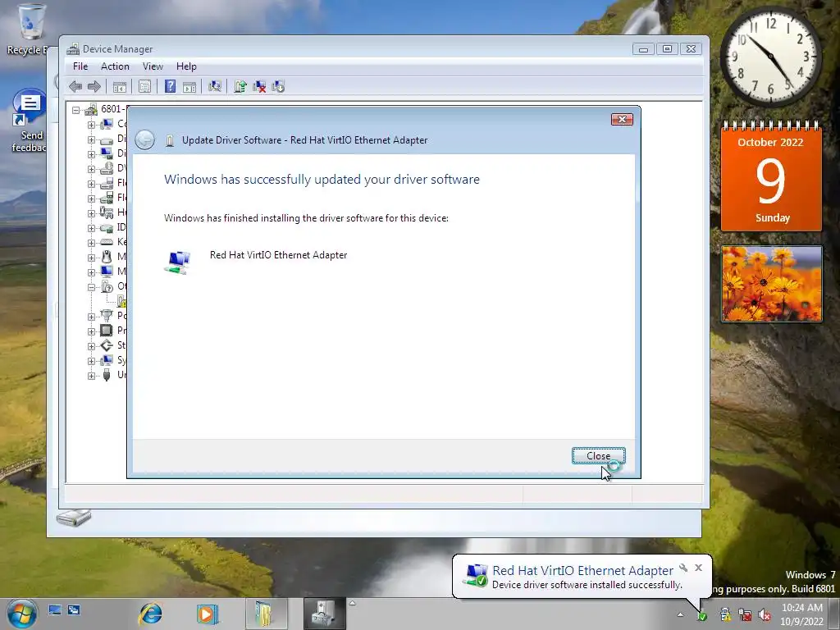The height and width of the screenshot is (630, 840).
Task: Click the orange flowers slideshow gadget
Action: pos(771,284)
